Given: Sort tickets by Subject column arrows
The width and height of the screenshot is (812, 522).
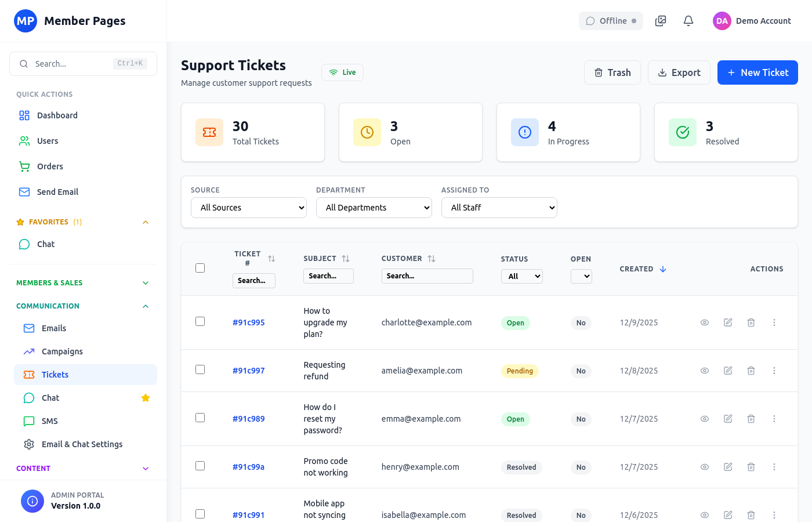Looking at the screenshot, I should tap(346, 259).
